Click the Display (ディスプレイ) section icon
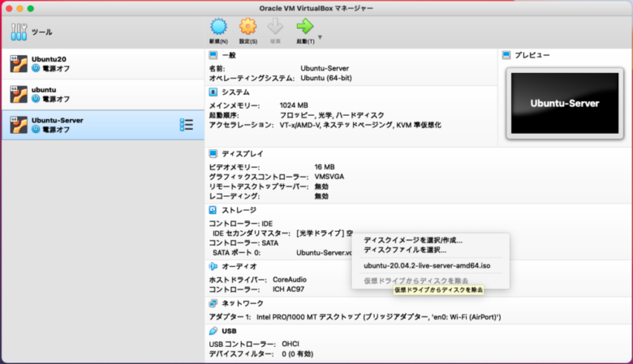This screenshot has height=364, width=633. pos(213,153)
